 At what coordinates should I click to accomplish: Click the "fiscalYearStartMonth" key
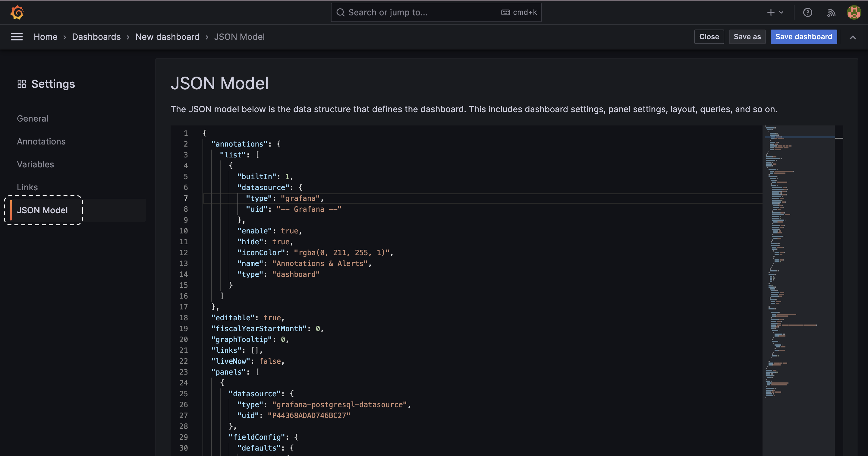click(x=259, y=328)
